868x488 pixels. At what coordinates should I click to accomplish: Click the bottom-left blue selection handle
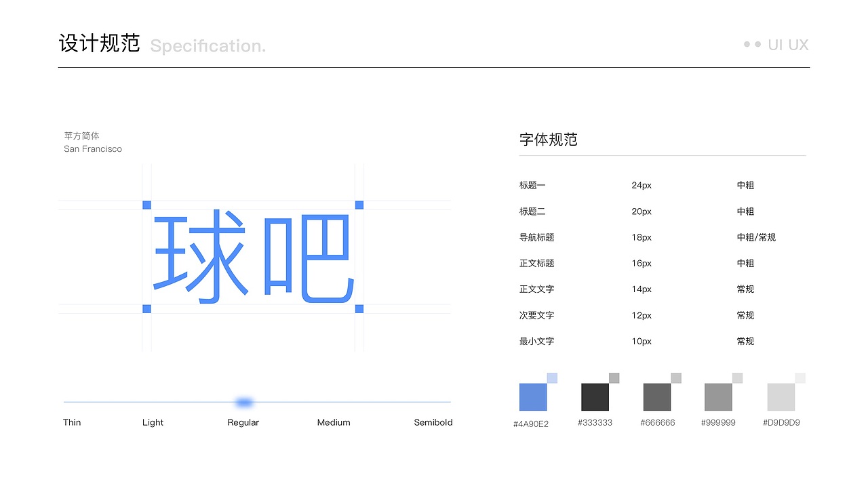[146, 309]
